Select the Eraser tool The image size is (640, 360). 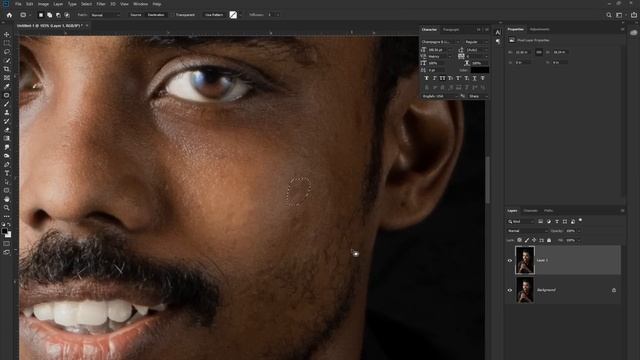click(7, 130)
